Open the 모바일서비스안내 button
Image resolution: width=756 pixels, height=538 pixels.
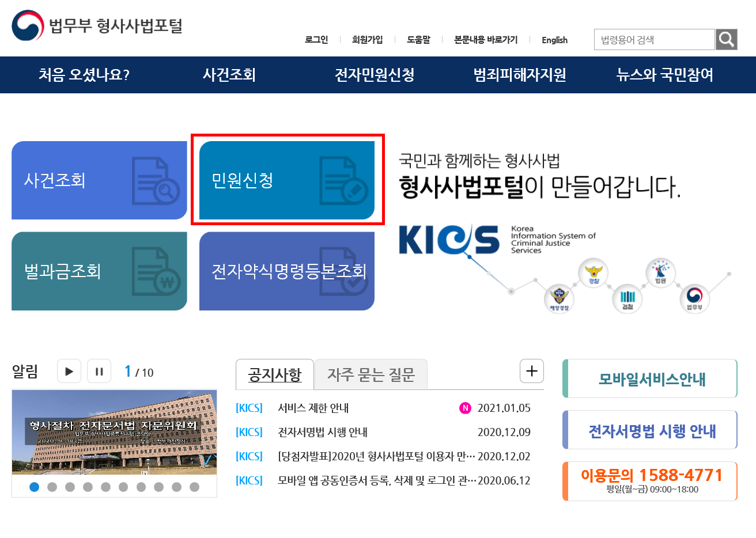[651, 379]
